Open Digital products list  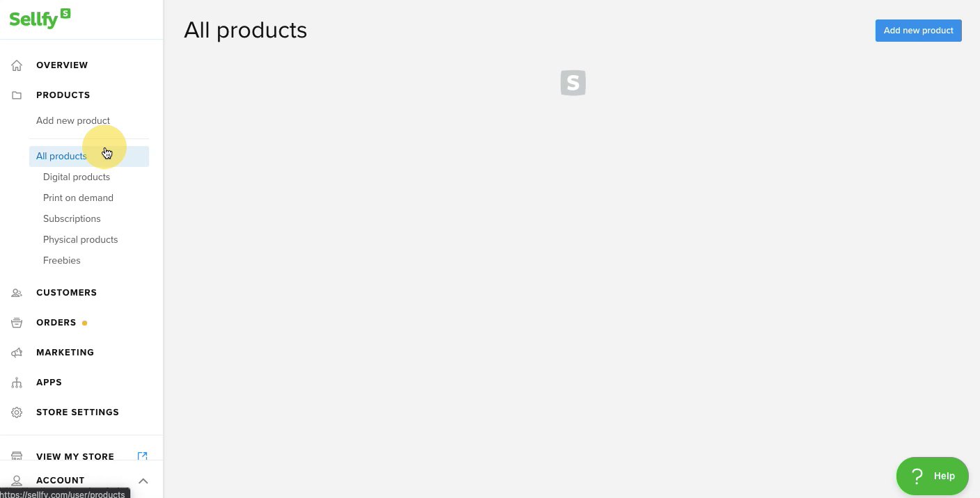pos(77,177)
